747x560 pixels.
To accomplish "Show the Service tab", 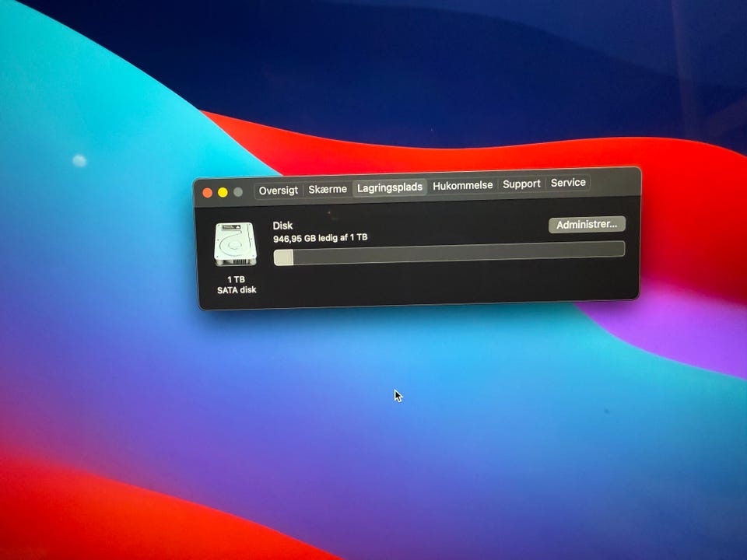I will [568, 182].
